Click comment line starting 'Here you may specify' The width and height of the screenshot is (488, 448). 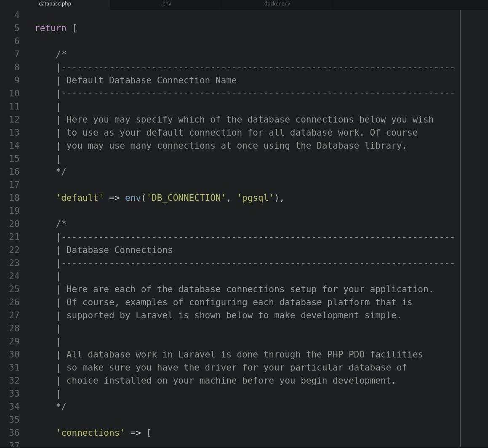[x=250, y=120]
